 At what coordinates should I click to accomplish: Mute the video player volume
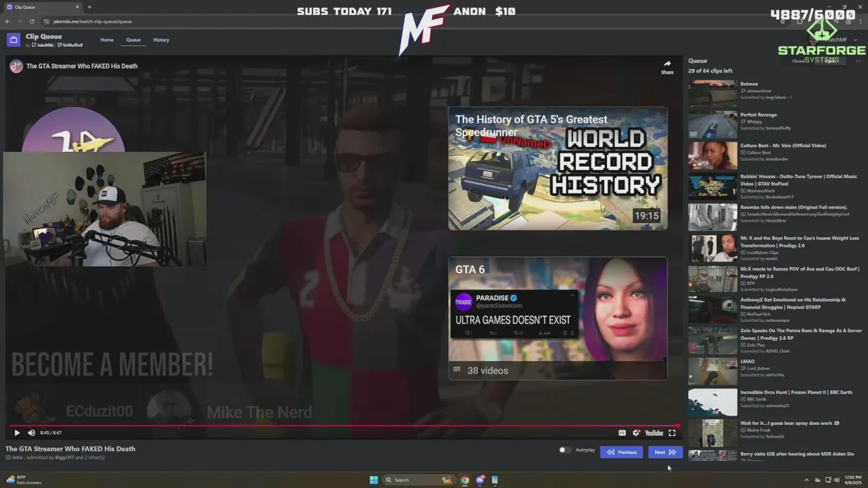[31, 433]
